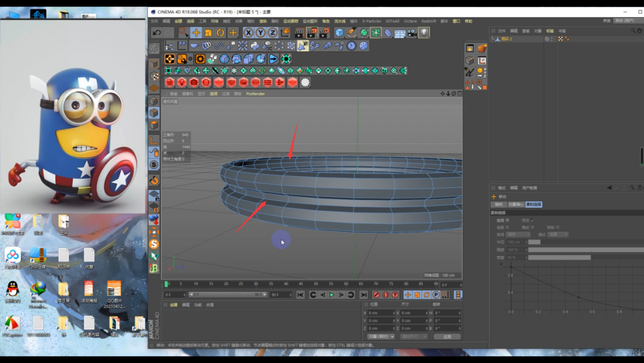Click the orange gear icon in third toolbar row
This screenshot has width=644, height=363.
[x=200, y=59]
